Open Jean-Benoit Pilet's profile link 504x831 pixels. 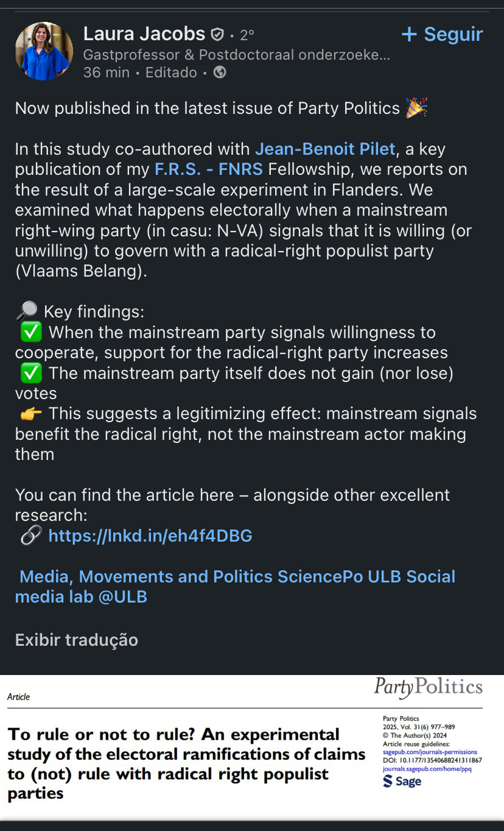coord(325,149)
